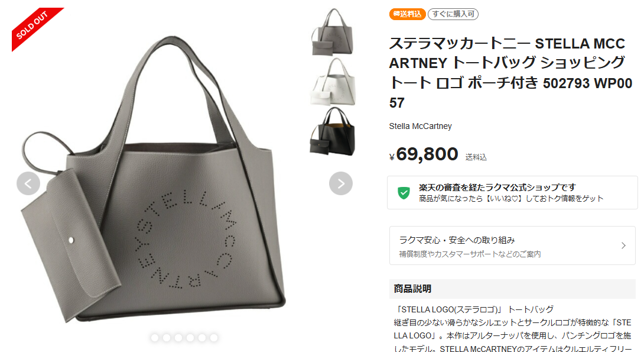Go to the first carousel dot
Screen dimensions: 644x352
(x=155, y=338)
